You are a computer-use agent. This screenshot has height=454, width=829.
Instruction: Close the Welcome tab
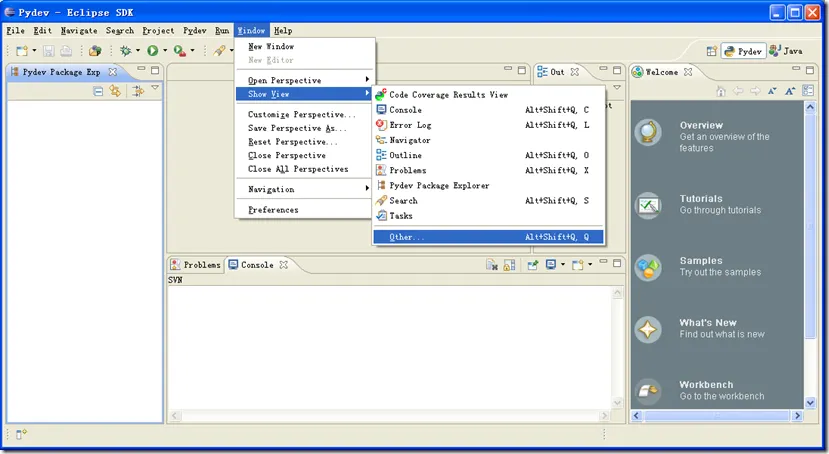coord(688,72)
